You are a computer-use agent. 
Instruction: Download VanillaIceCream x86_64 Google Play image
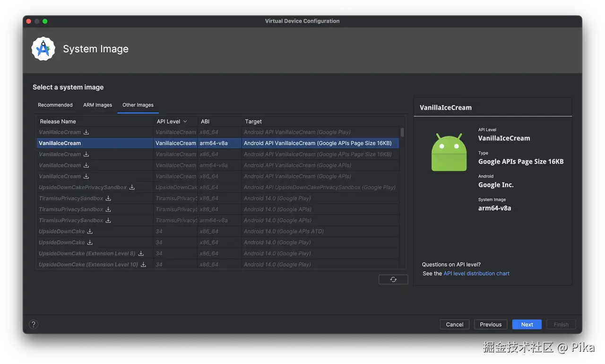coord(86,132)
